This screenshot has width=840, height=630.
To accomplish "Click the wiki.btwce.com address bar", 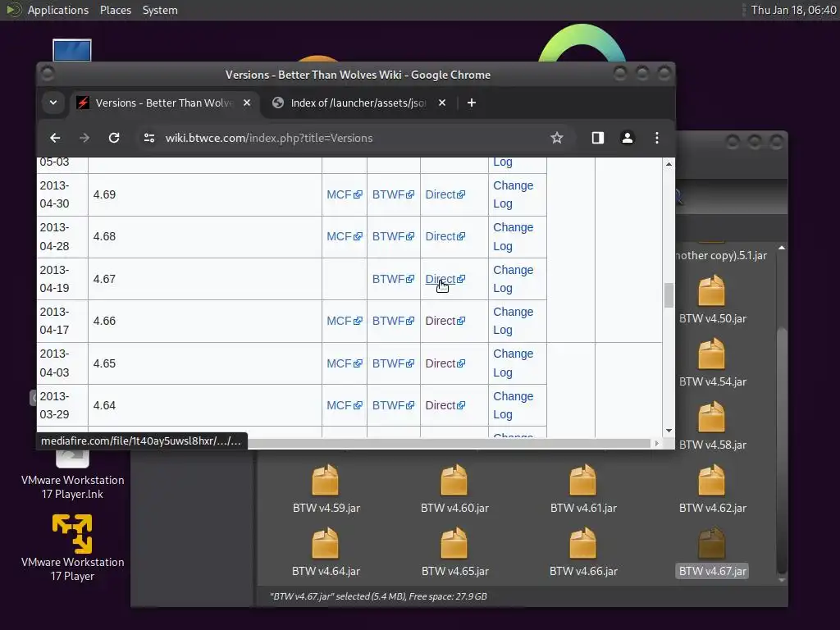I will (x=354, y=138).
